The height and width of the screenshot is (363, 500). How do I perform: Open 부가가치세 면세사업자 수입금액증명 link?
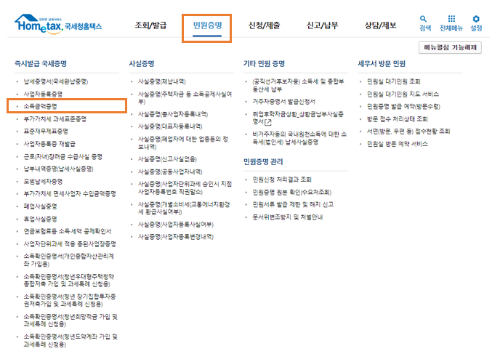click(70, 194)
